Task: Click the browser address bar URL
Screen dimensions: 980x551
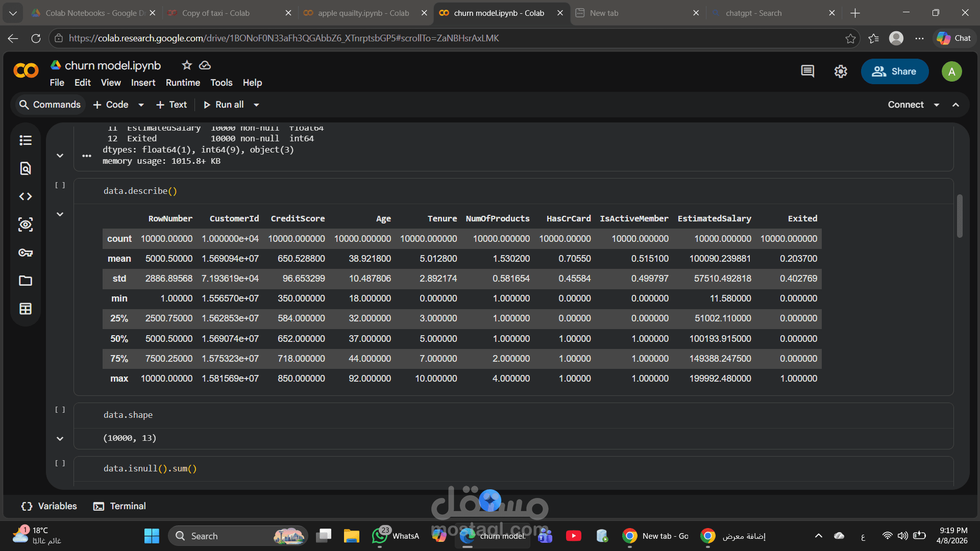Action: point(284,38)
